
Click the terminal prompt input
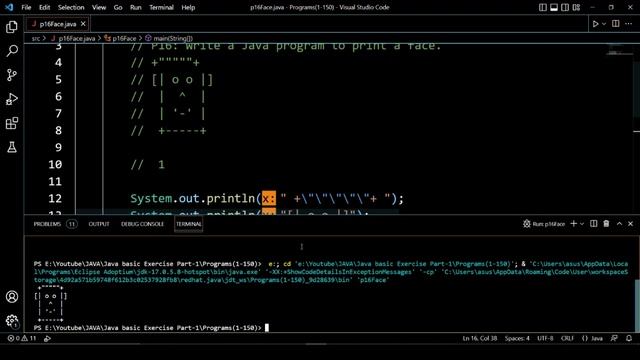(x=267, y=328)
